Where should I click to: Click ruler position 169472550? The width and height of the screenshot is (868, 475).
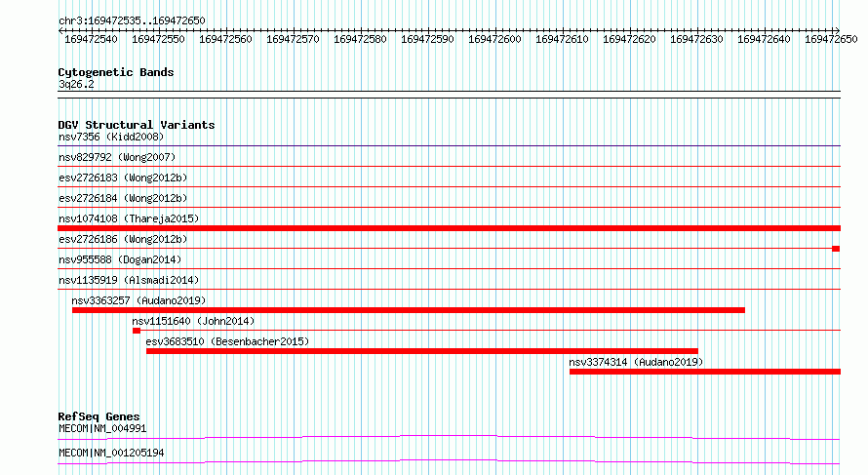click(x=158, y=39)
